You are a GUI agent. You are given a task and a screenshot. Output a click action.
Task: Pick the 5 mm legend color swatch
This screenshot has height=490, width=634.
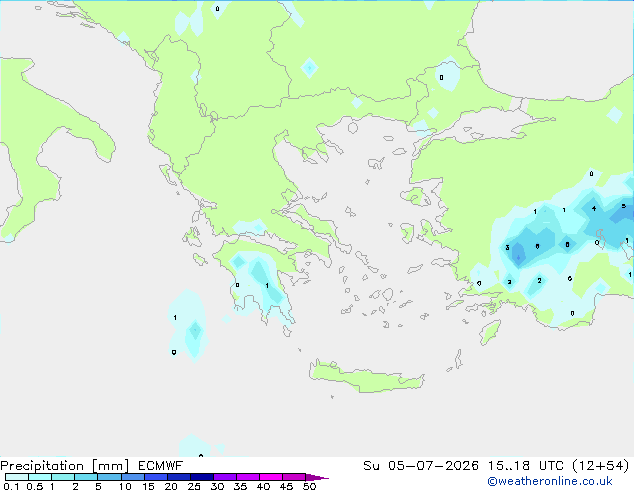tap(109, 477)
